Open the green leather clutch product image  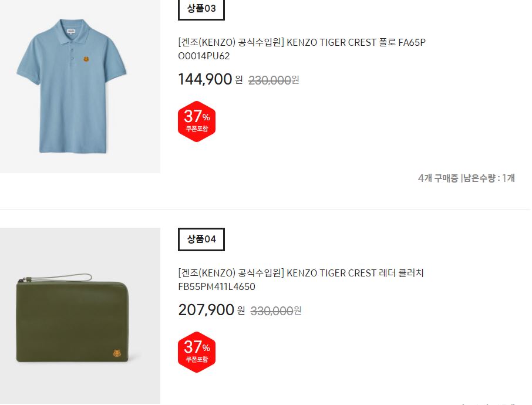[x=80, y=316]
